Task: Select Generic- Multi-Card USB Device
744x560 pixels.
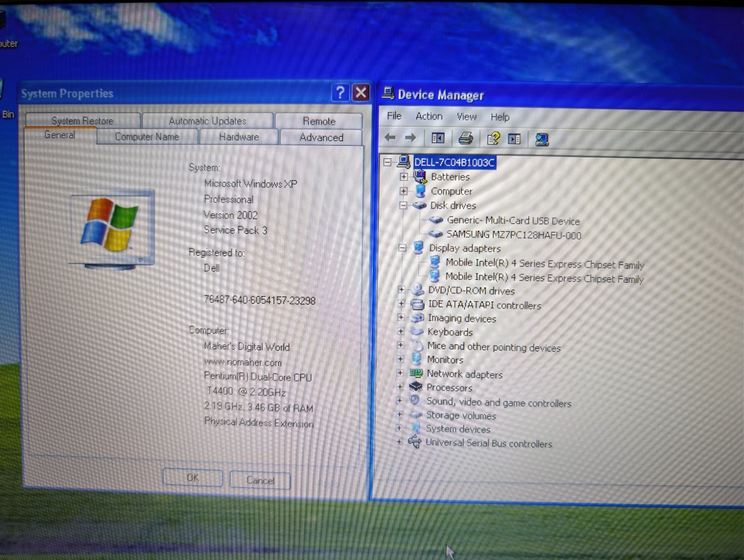Action: tap(513, 220)
